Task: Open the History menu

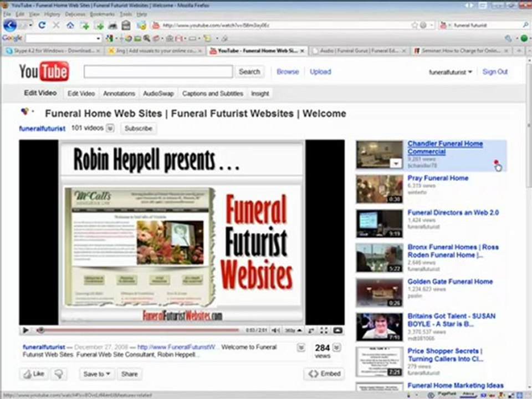Action: tap(52, 14)
